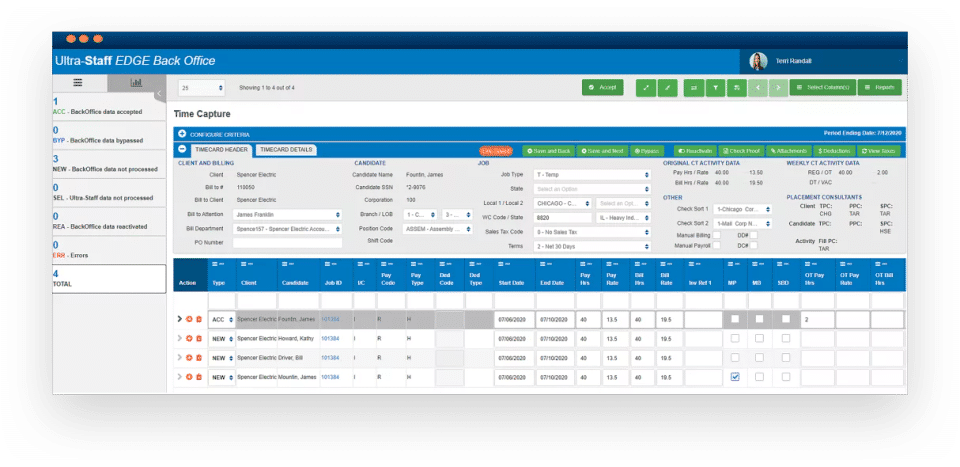Open the Terms dropdown
960x467 pixels.
pyautogui.click(x=591, y=247)
